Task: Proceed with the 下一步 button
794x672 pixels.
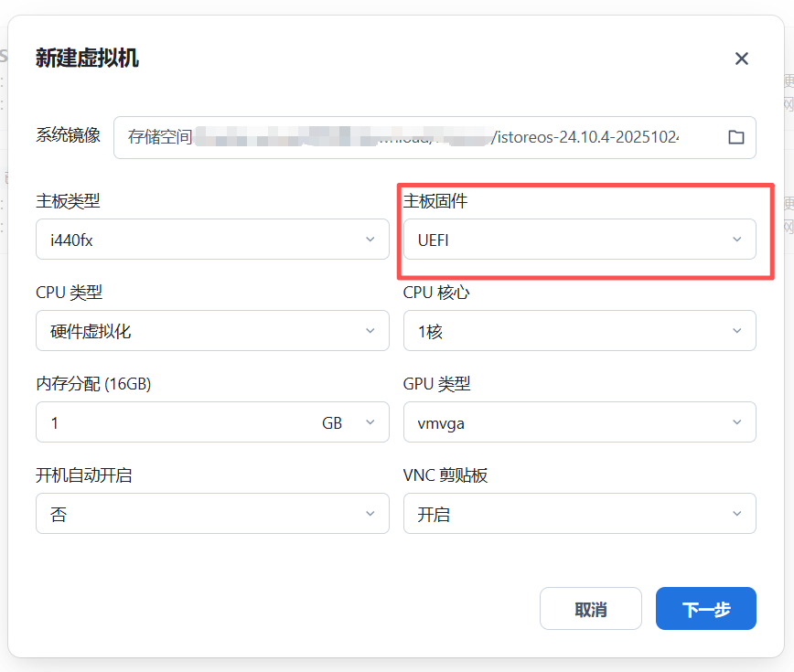Action: pyautogui.click(x=705, y=609)
